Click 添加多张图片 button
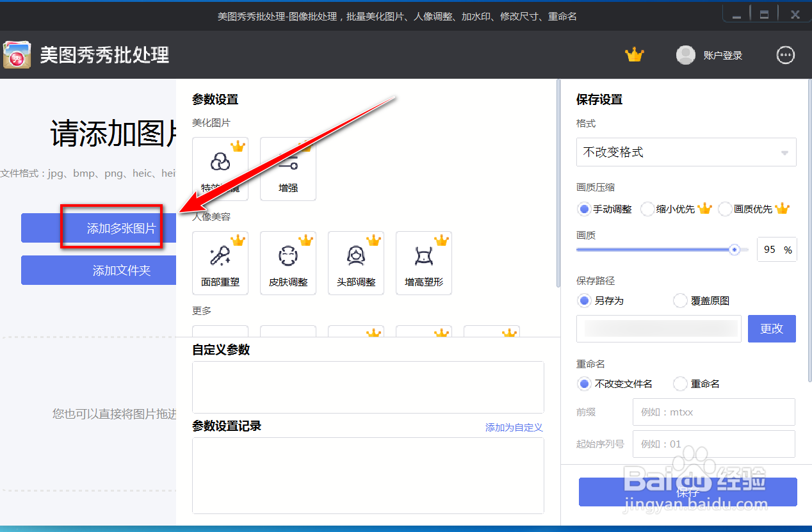Viewport: 812px width, 532px height. 99,228
